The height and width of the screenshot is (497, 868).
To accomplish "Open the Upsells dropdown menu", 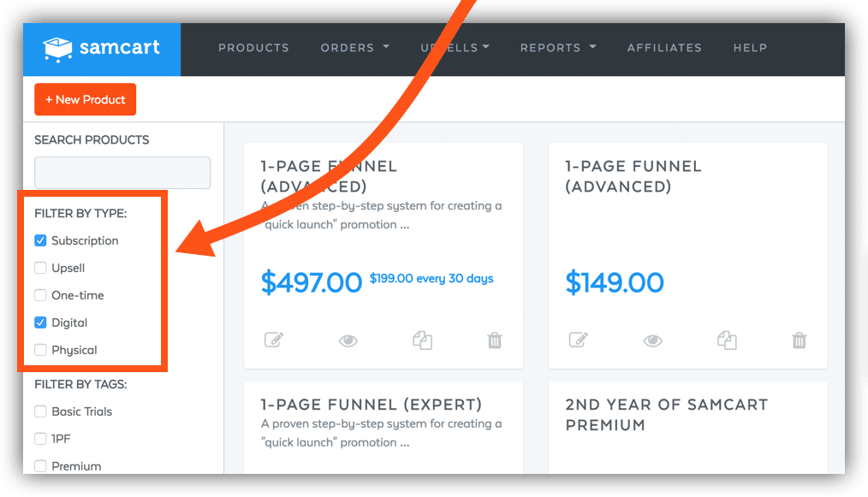I will pyautogui.click(x=455, y=48).
